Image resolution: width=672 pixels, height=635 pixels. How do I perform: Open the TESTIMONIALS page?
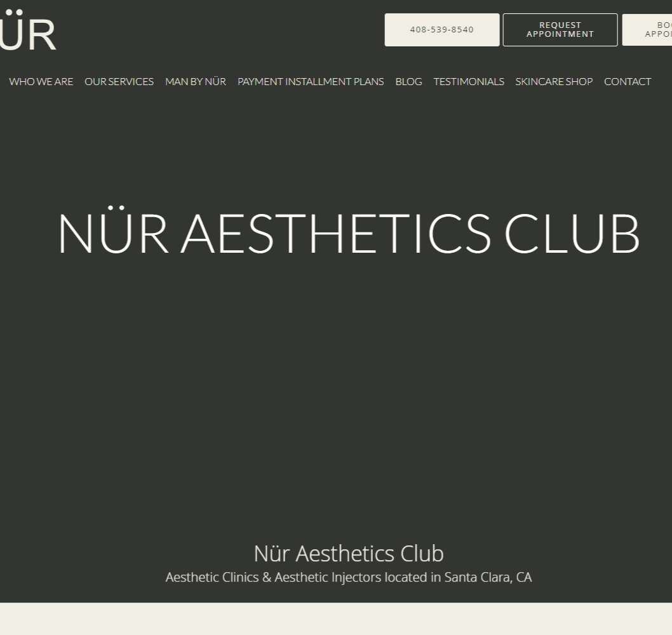469,81
